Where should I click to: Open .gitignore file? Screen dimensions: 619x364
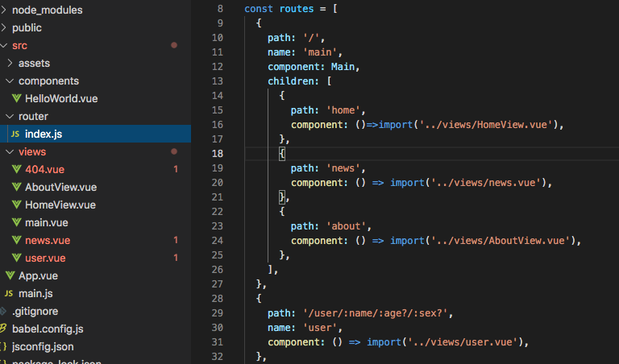pos(35,311)
